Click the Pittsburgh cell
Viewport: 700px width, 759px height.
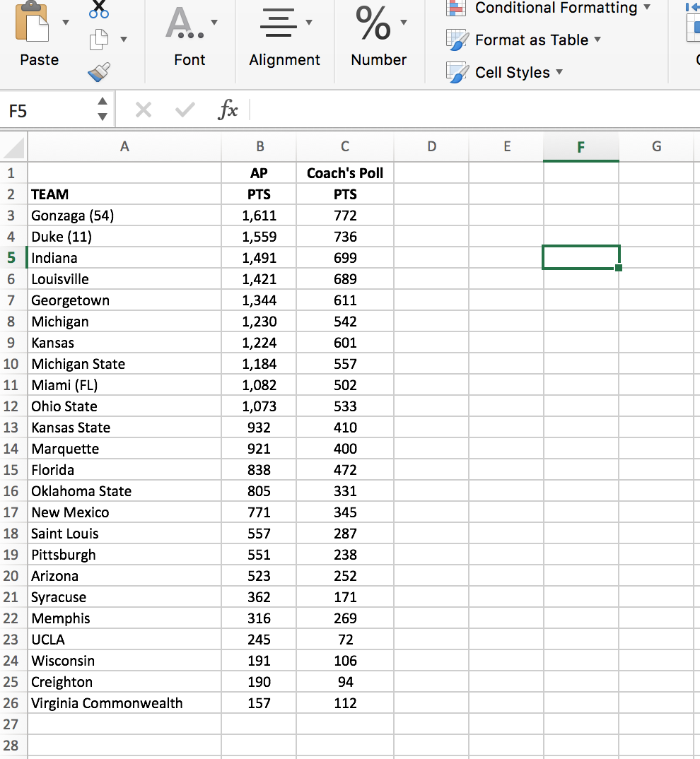click(124, 555)
